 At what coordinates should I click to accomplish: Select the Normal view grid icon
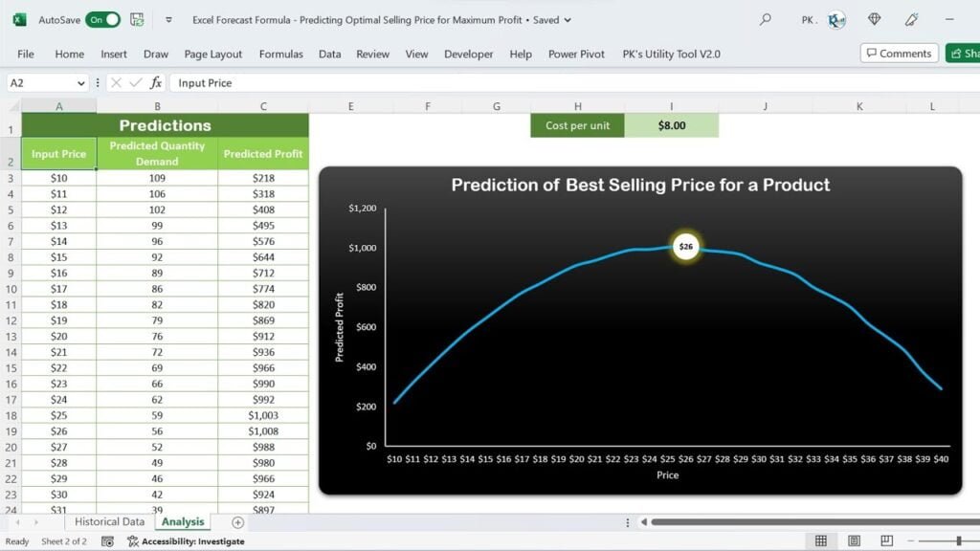(x=820, y=541)
